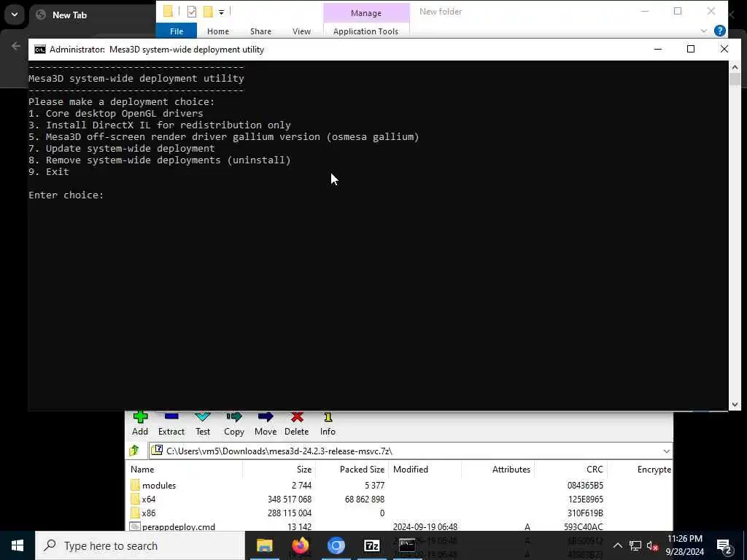Switch to 7-Zip via taskbar icon
Image resolution: width=747 pixels, height=560 pixels.
[x=371, y=545]
